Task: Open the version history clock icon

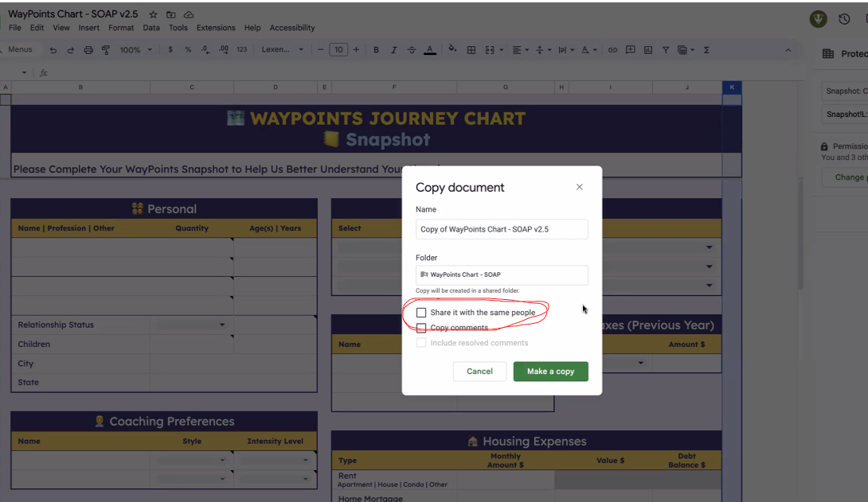Action: tap(843, 19)
